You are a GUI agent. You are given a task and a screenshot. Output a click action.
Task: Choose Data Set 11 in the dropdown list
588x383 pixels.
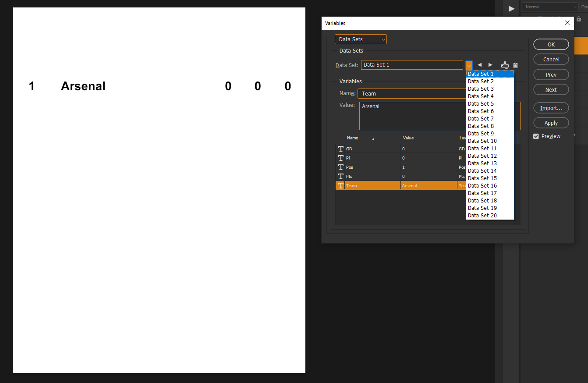(x=490, y=149)
